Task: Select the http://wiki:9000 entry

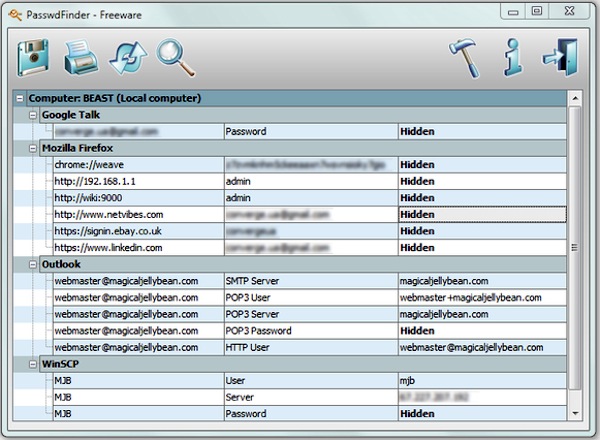Action: click(x=138, y=198)
